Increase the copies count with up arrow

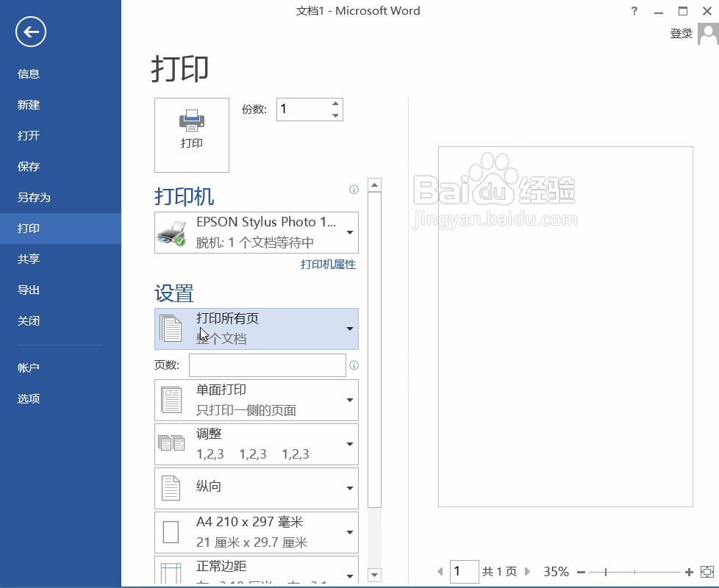click(x=336, y=104)
